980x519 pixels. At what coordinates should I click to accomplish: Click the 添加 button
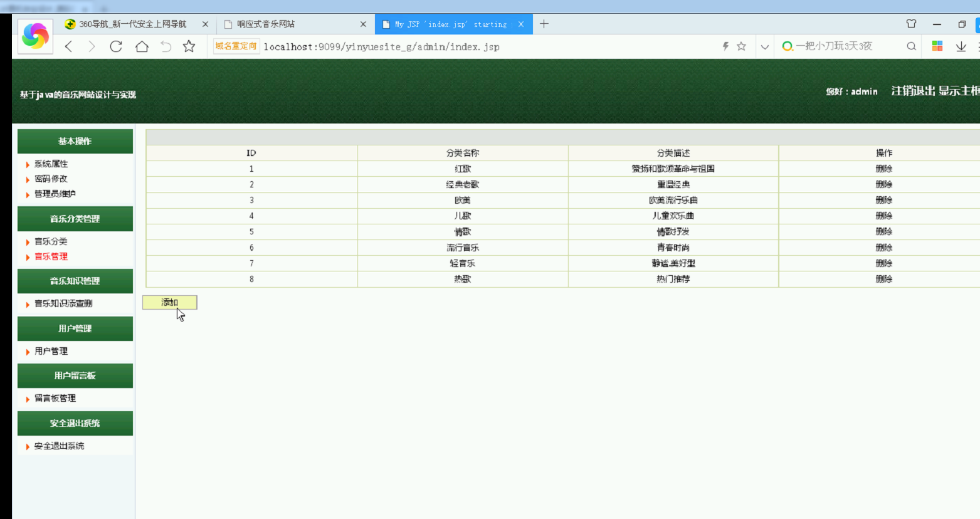(170, 302)
